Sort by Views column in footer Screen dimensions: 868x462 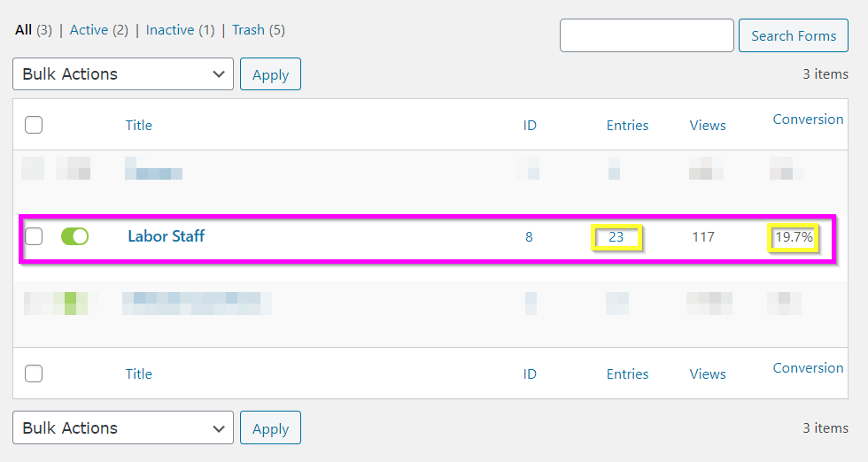coord(708,374)
